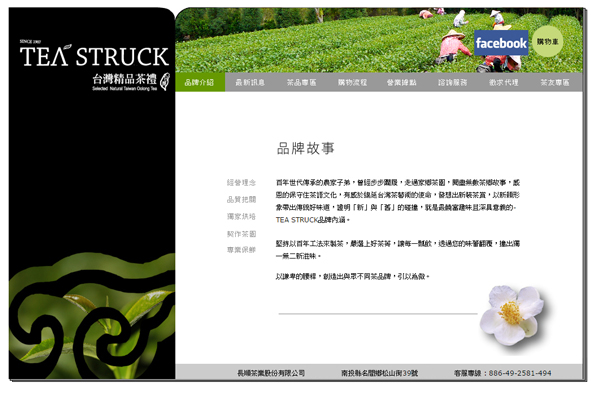Click the 品牌故事 heading
Image resolution: width=600 pixels, height=400 pixels.
coord(306,148)
